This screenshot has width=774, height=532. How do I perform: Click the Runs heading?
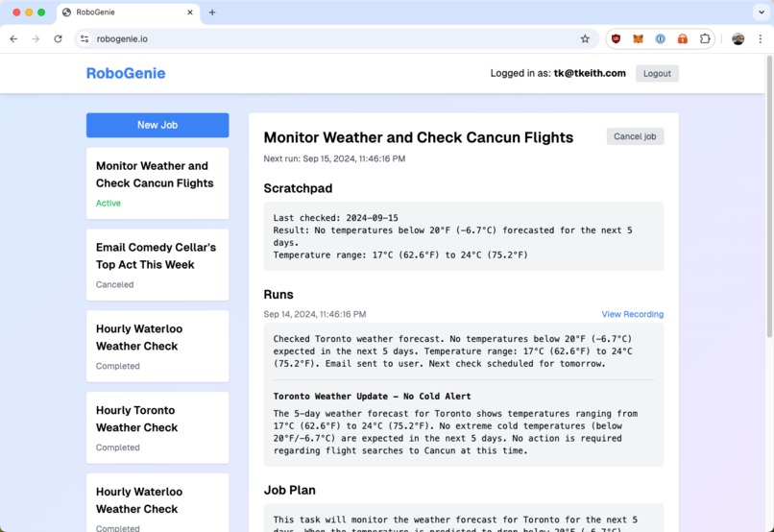click(278, 295)
